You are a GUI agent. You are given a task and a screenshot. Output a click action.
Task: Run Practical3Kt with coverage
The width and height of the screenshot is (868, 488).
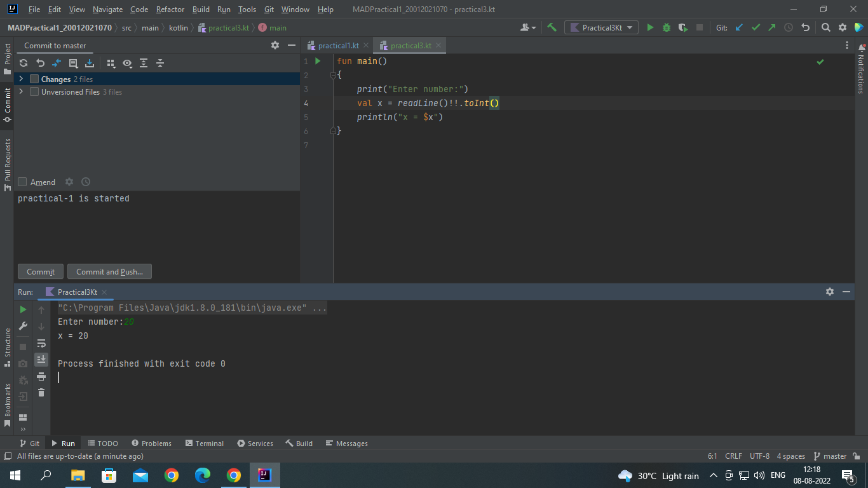click(x=681, y=27)
